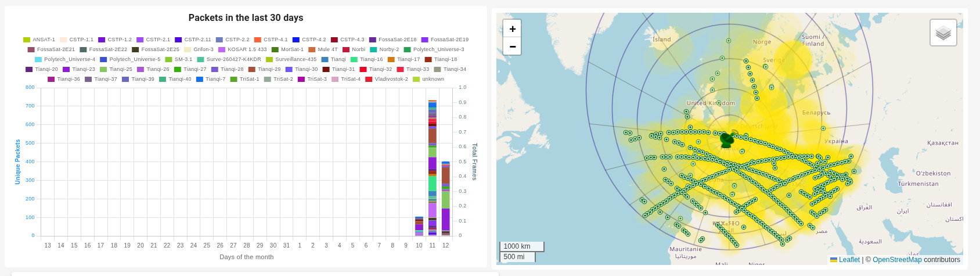Click Tianqi-31 legend label

tap(344, 69)
